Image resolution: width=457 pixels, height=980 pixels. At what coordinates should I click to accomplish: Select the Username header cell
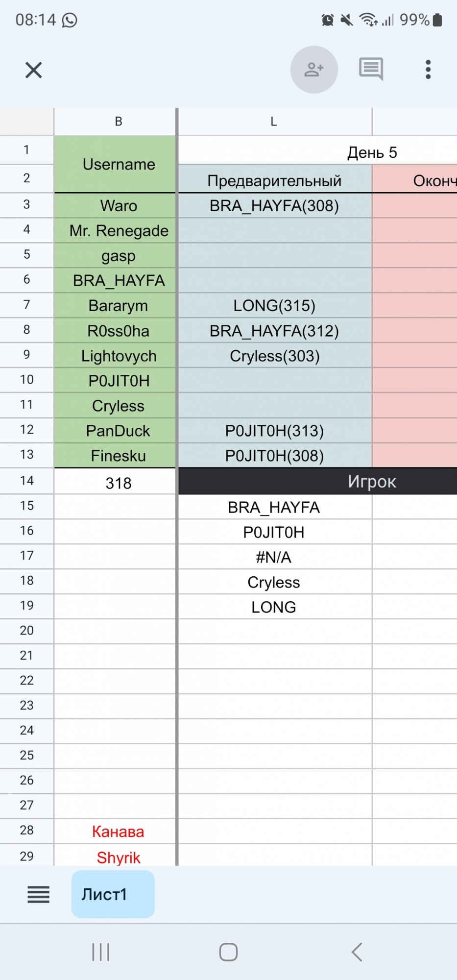[x=119, y=164]
